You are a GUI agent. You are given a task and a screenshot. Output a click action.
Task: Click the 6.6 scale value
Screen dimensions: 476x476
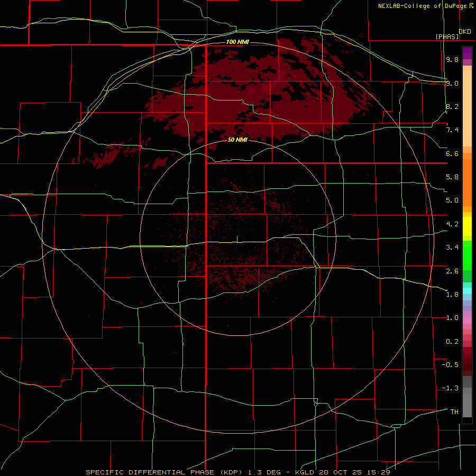point(452,153)
